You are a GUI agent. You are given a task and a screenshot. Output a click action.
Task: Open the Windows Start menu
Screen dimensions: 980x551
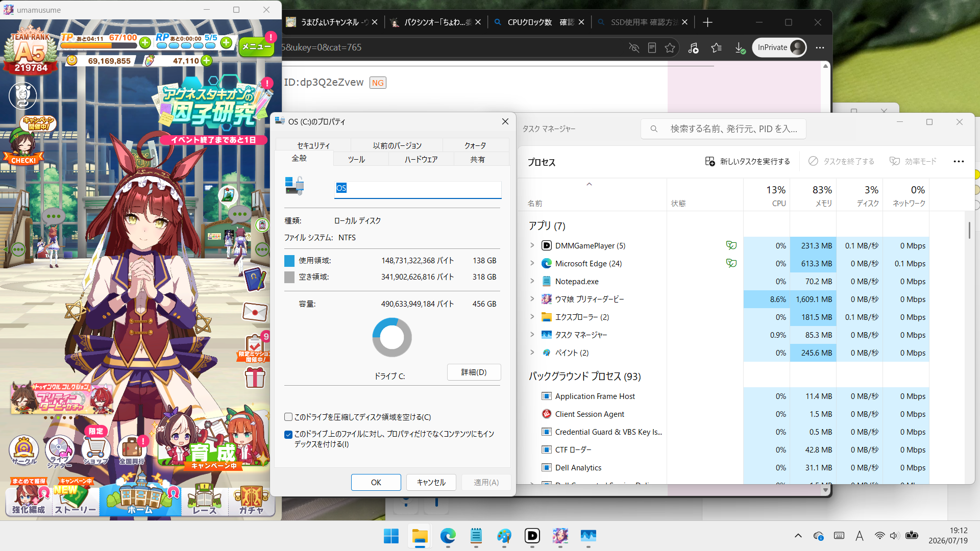tap(391, 536)
